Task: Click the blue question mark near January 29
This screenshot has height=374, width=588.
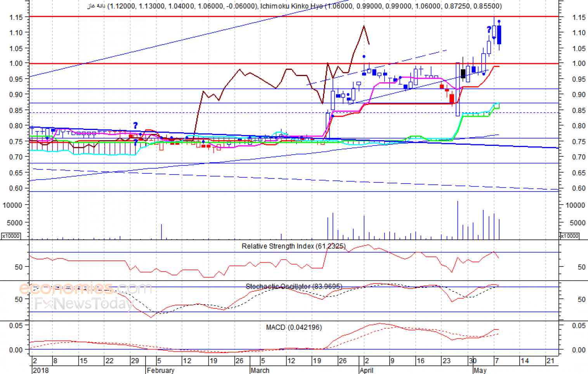Action: [x=135, y=125]
